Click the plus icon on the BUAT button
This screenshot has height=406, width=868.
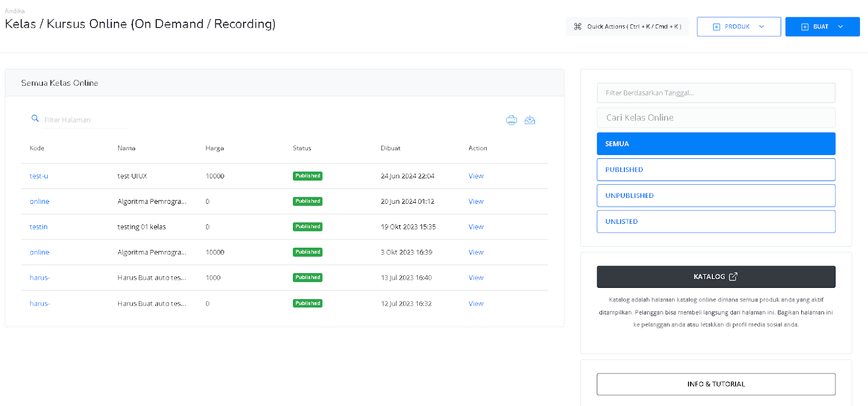tap(805, 27)
